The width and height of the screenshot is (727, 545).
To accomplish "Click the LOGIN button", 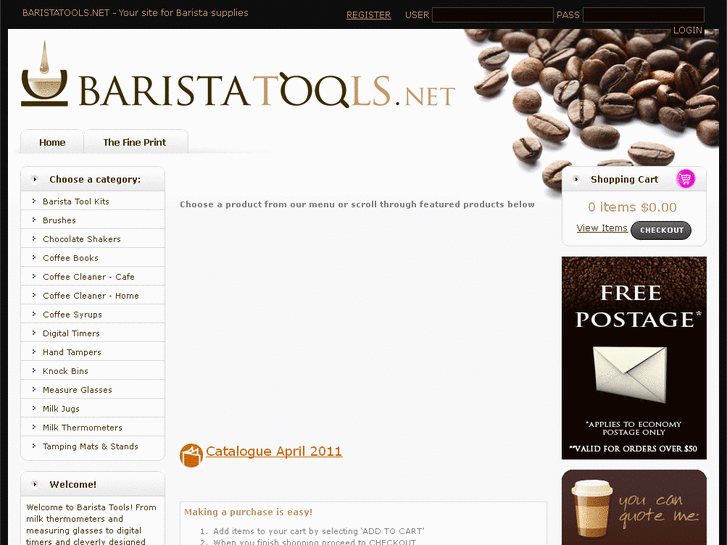I will 688,31.
